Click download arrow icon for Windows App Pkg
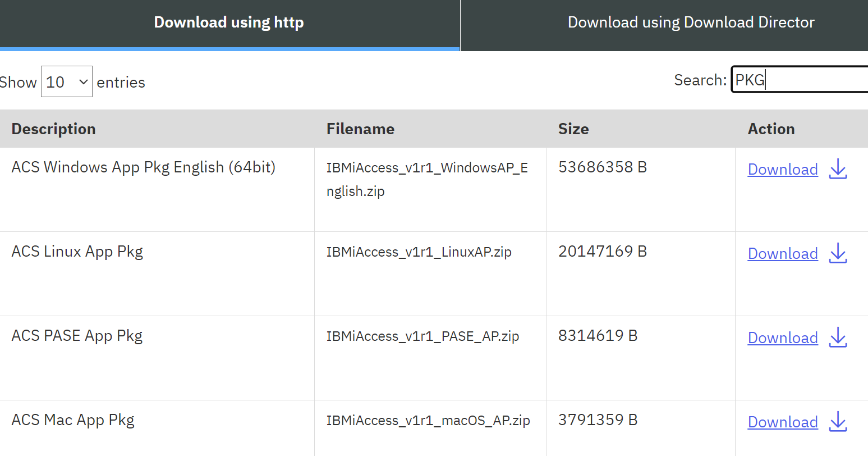The height and width of the screenshot is (456, 868). (x=838, y=168)
